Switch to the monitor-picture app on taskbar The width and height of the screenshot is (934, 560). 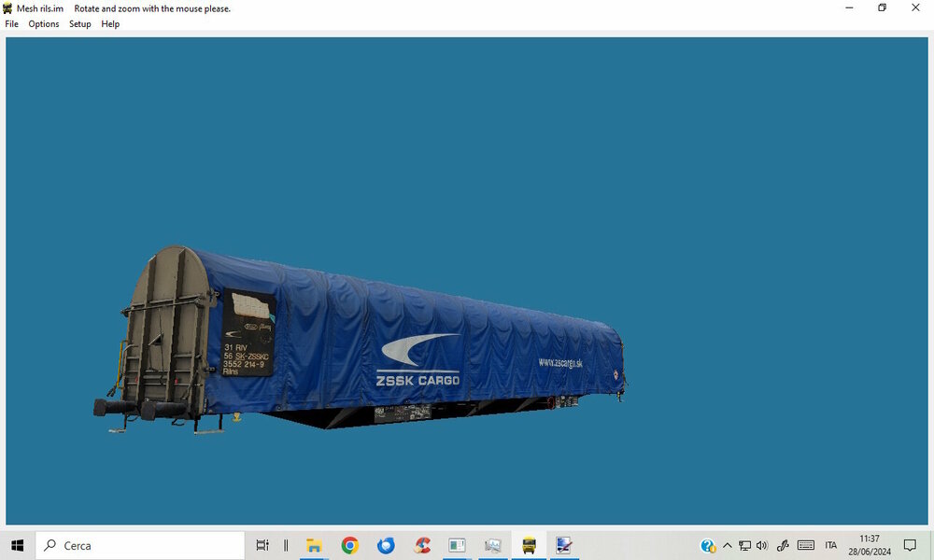[493, 545]
